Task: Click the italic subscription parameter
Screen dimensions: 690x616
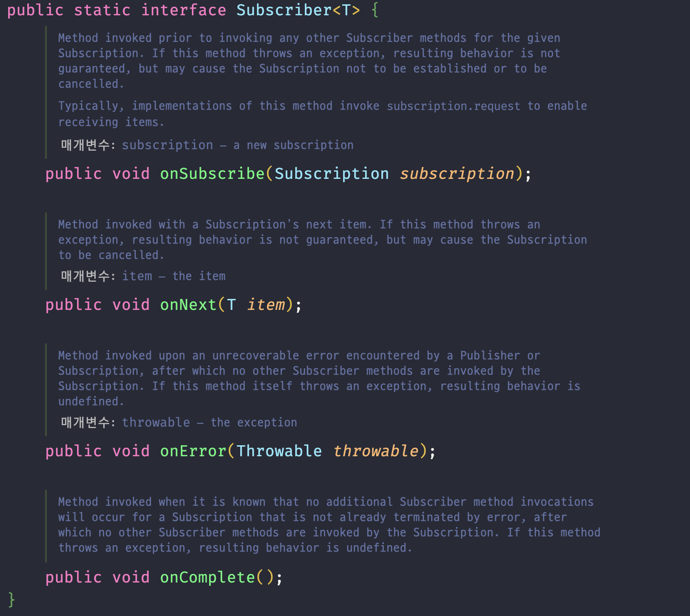Action: [x=457, y=174]
